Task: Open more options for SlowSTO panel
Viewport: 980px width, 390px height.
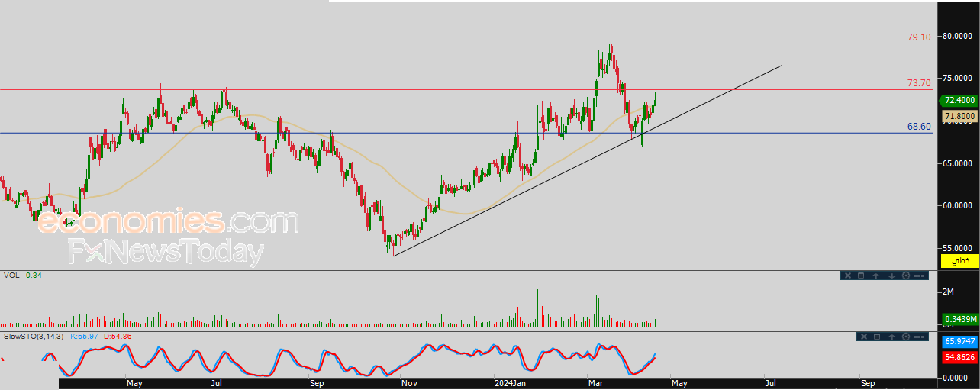Action: [x=919, y=337]
